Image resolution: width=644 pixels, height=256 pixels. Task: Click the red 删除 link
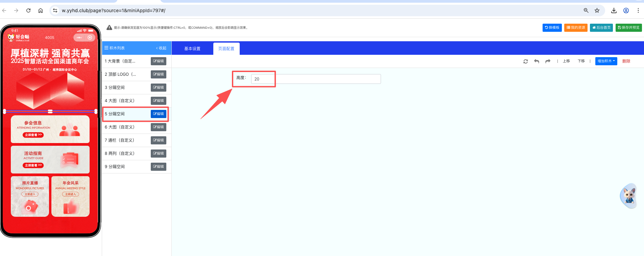(x=626, y=61)
